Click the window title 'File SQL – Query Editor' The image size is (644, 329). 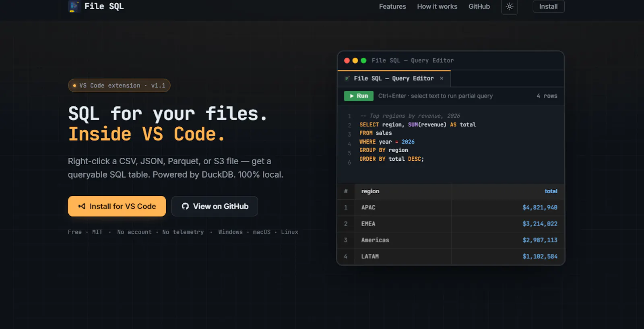413,60
